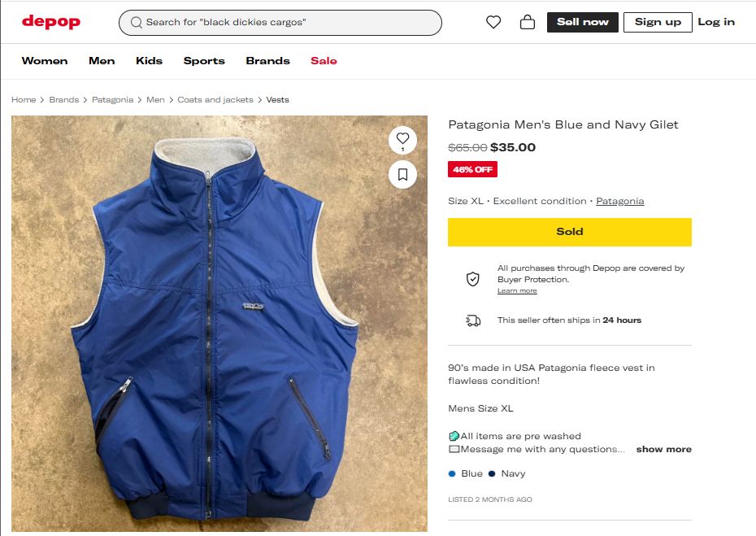
Task: Open the Brands menu
Action: pyautogui.click(x=267, y=61)
